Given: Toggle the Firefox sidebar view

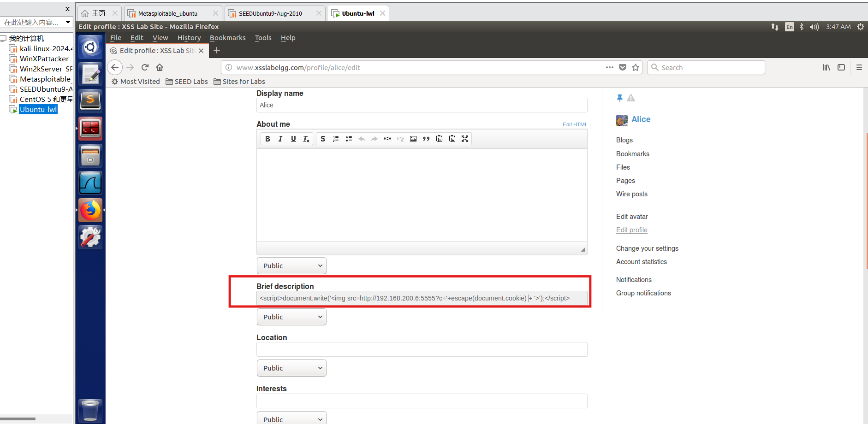Looking at the screenshot, I should 841,67.
